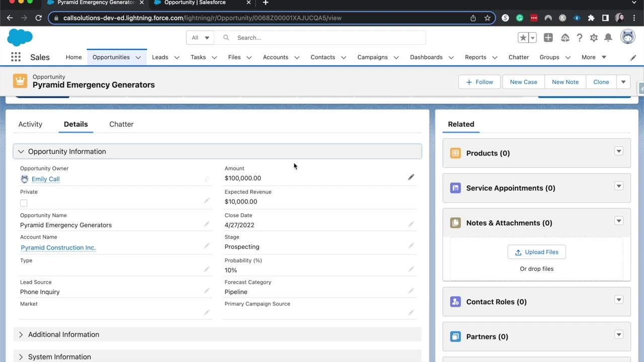The image size is (644, 362).
Task: Click the Partners related list icon
Action: (x=455, y=336)
